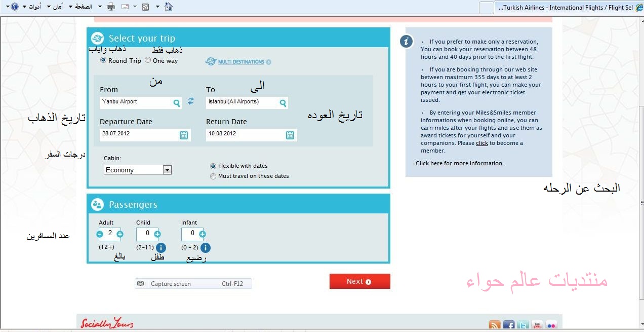Open the 'Click here for more information' link

(459, 163)
